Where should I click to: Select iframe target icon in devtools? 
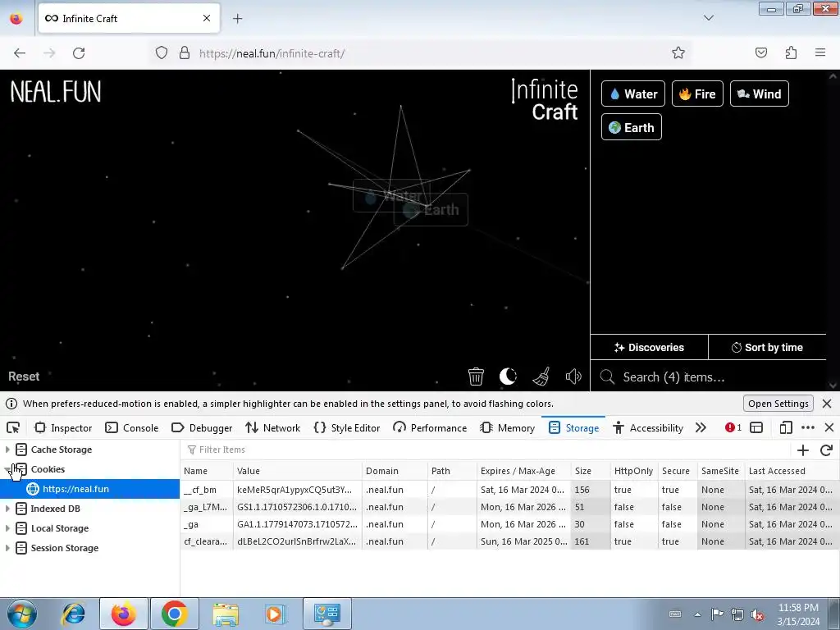click(x=756, y=427)
